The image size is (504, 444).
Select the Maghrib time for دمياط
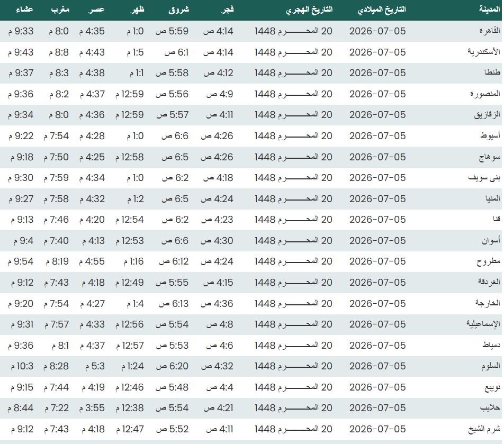60,346
